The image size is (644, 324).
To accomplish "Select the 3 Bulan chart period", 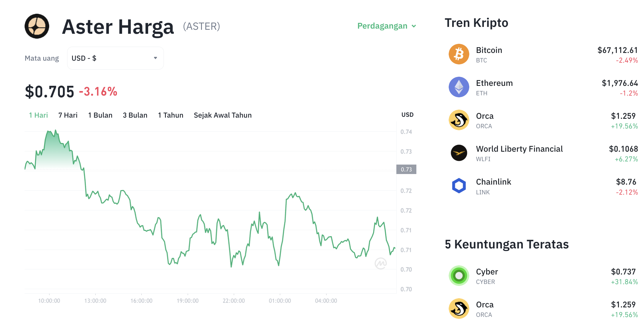I will tap(135, 115).
